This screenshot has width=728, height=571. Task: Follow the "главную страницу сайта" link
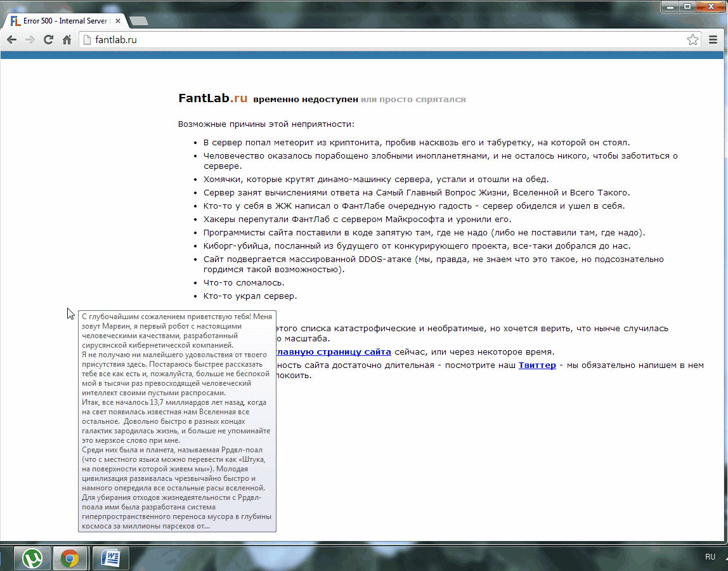coord(332,351)
